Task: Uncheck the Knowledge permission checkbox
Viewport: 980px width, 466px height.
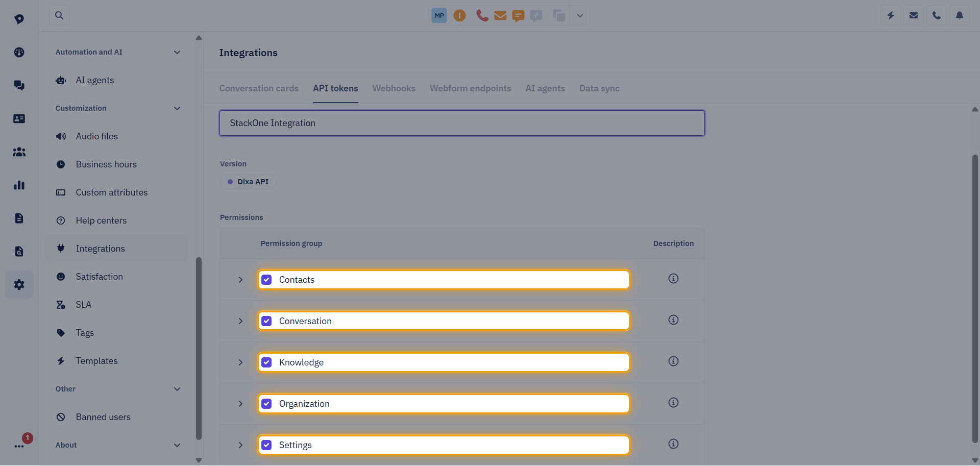Action: [x=266, y=362]
